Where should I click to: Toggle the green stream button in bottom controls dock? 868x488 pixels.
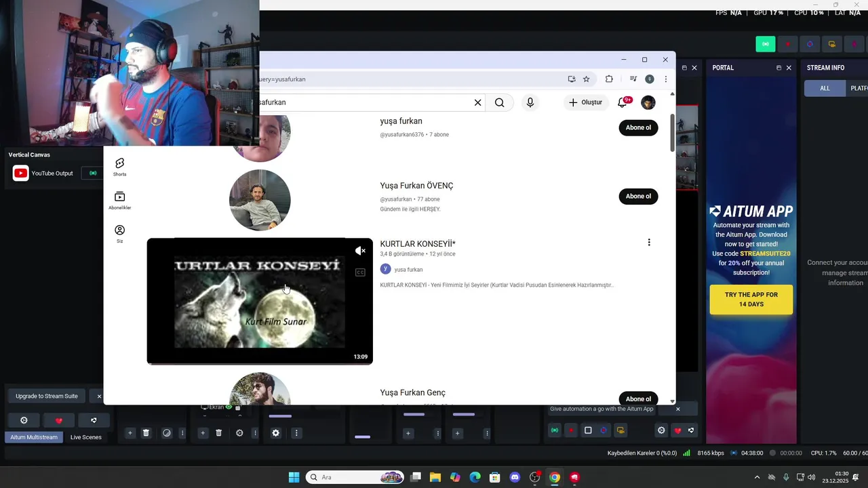pos(555,430)
